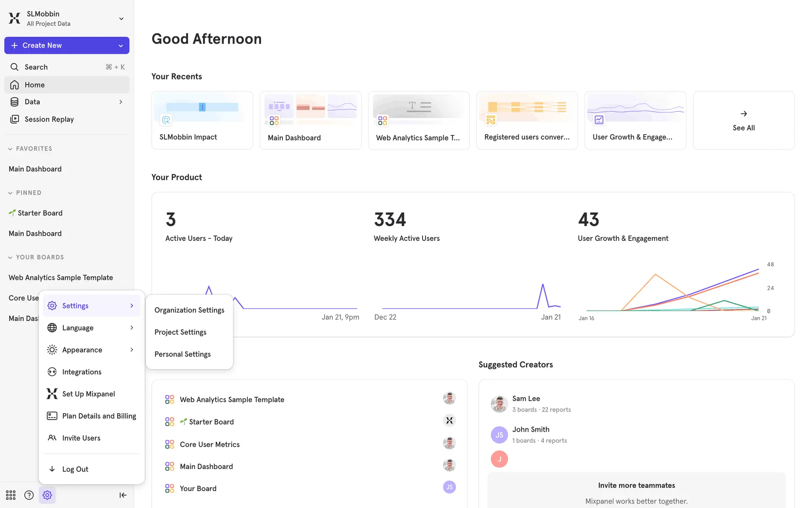Expand the SLMobbin project switcher chevron
Image resolution: width=812 pixels, height=508 pixels.
tap(121, 19)
